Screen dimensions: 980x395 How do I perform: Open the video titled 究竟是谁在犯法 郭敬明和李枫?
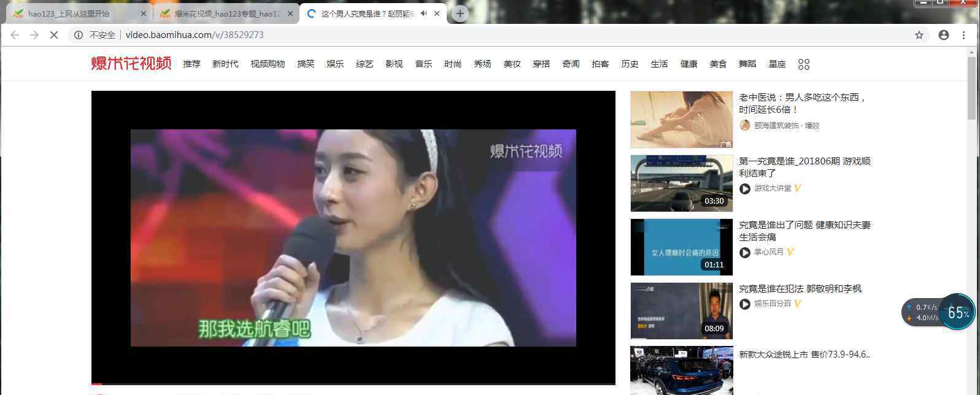point(800,289)
